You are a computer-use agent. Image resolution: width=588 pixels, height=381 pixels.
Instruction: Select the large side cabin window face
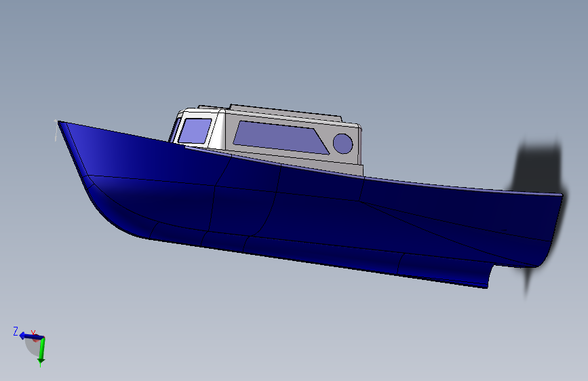(x=281, y=138)
